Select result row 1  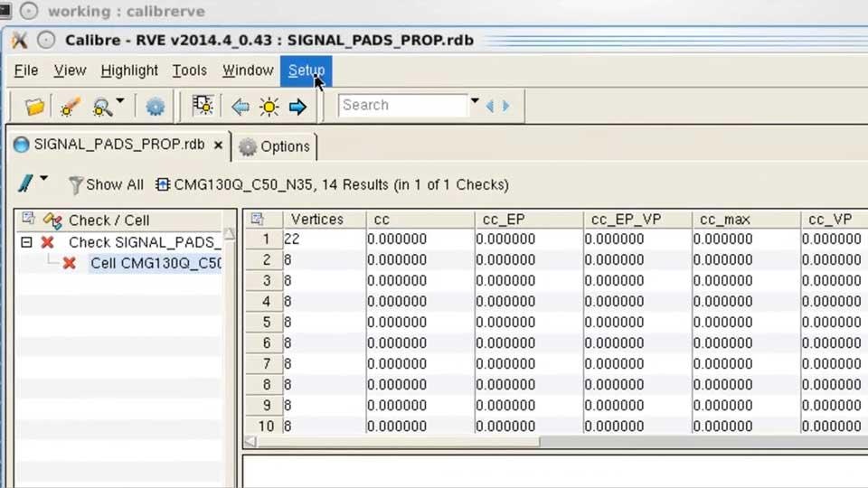coord(265,239)
